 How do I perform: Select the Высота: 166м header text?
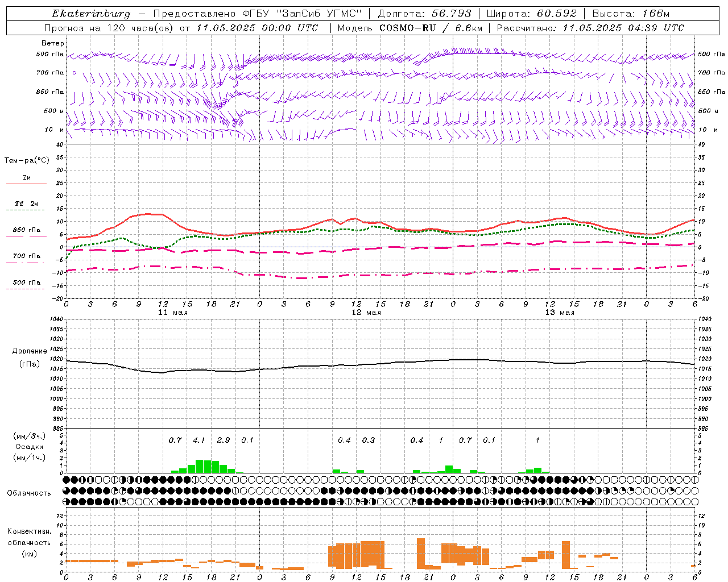(631, 14)
